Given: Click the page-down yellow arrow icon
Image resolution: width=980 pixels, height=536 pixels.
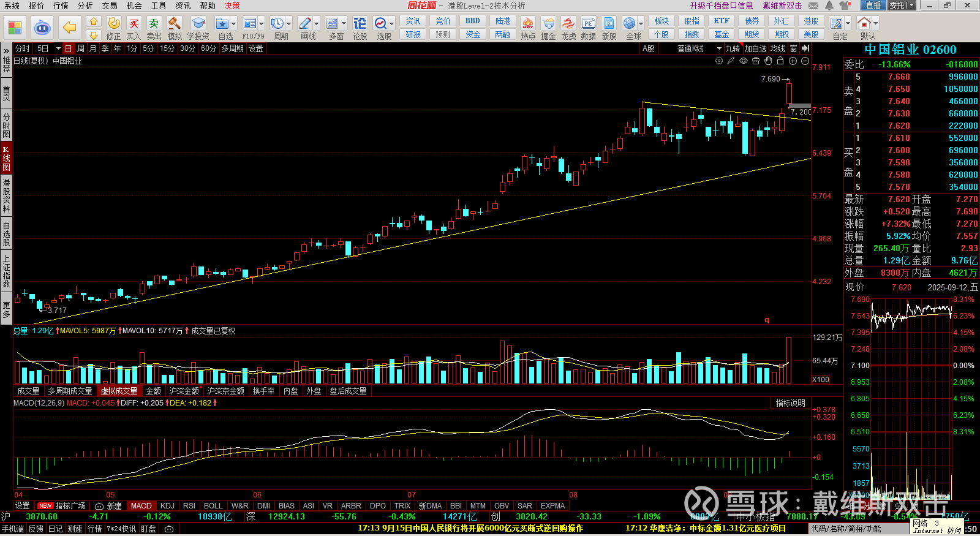Looking at the screenshot, I should point(94,35).
